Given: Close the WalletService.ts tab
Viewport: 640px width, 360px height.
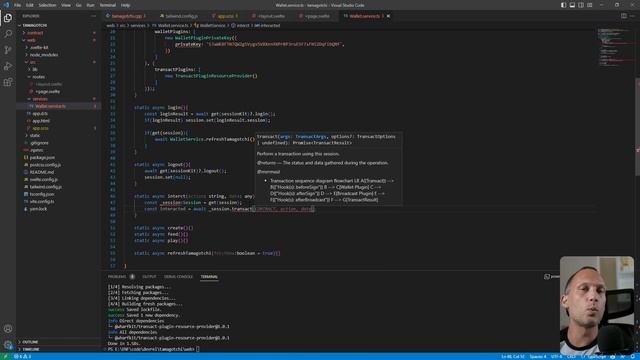Looking at the screenshot, I should tap(388, 16).
